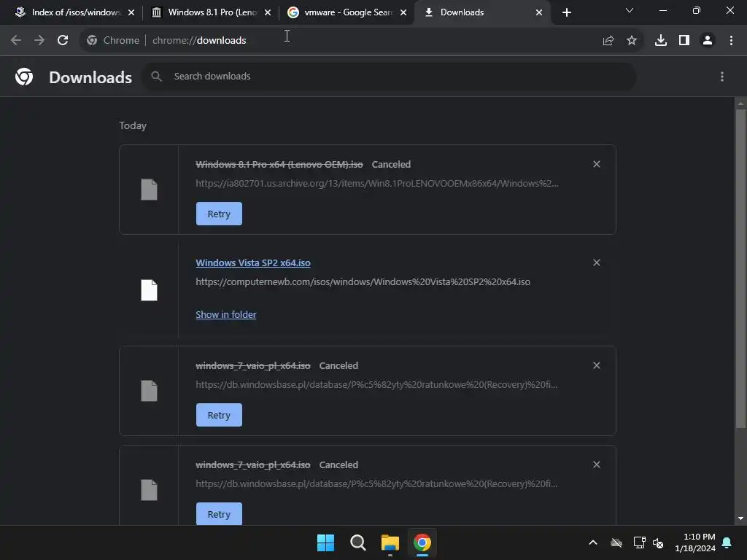This screenshot has width=747, height=560.
Task: Click Chrome icon in taskbar
Action: coord(422,542)
